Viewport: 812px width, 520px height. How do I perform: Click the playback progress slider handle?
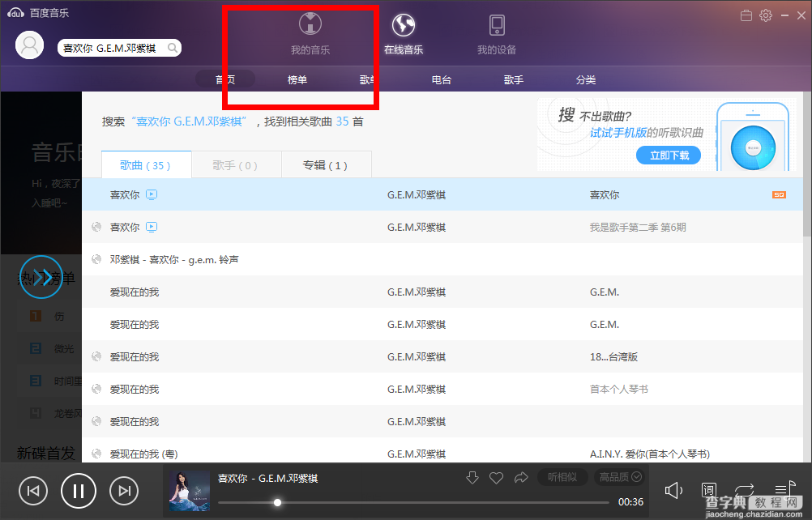click(x=278, y=502)
